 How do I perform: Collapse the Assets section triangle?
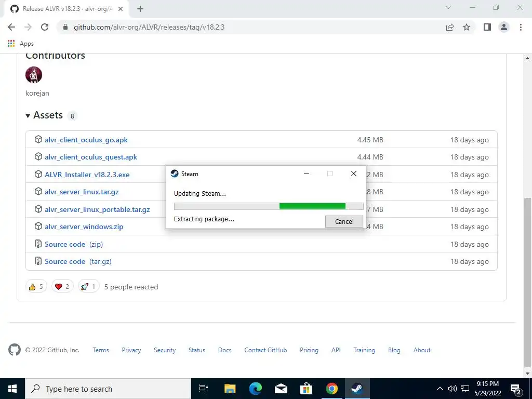tap(28, 116)
